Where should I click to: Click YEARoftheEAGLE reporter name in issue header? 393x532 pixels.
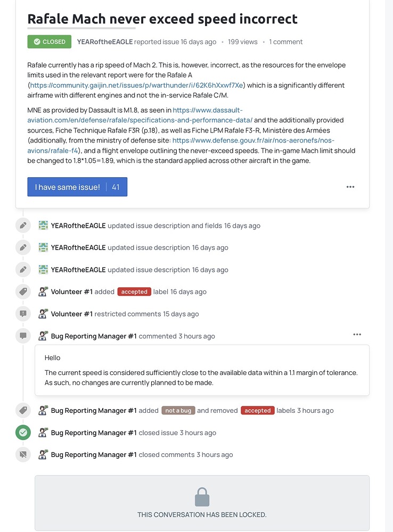pos(105,41)
